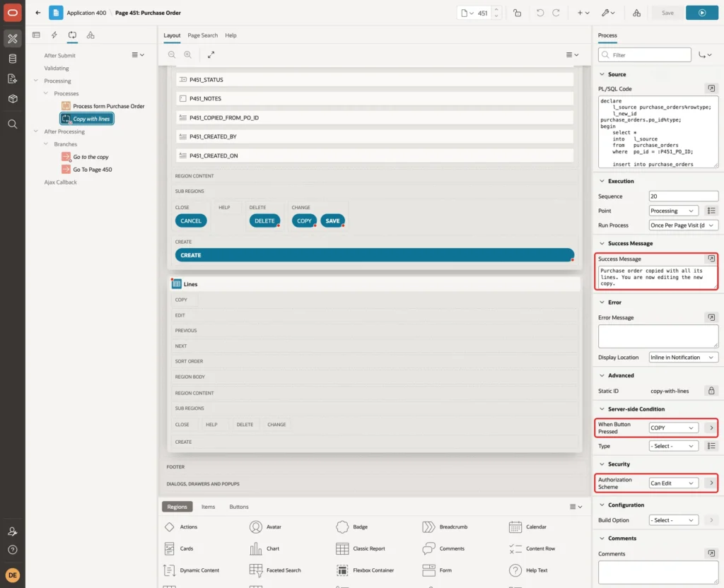Screen dimensions: 724x588
Task: Select the Buttons gallery tab
Action: pyautogui.click(x=239, y=507)
